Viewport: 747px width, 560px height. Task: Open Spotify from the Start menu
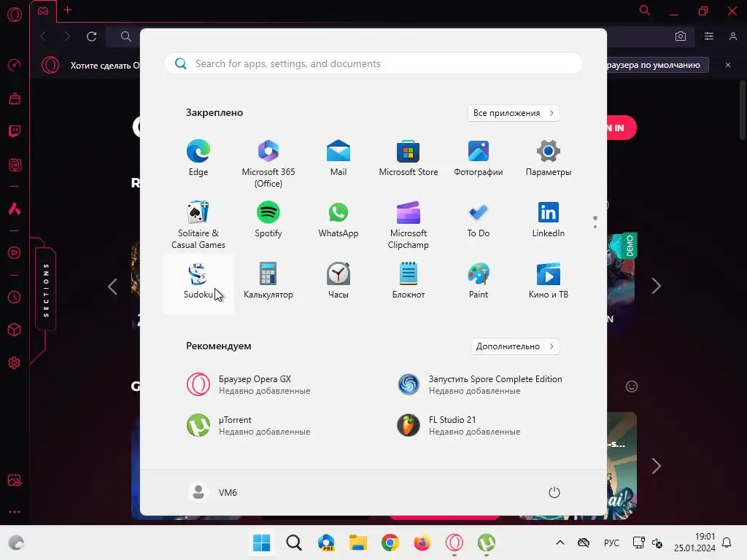[x=268, y=219]
